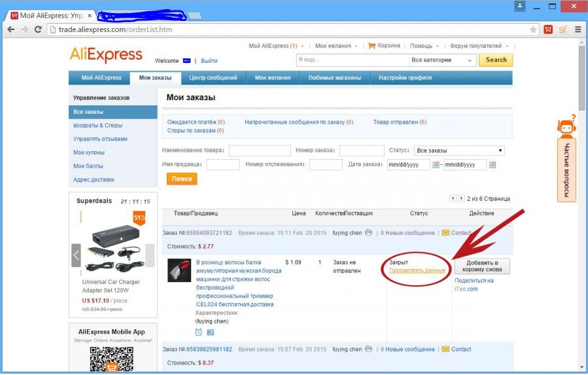Click the Номер заказа input field

coord(362,151)
